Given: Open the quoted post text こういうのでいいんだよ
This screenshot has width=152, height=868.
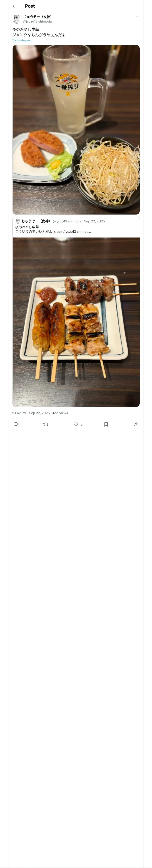Looking at the screenshot, I should point(34,231).
